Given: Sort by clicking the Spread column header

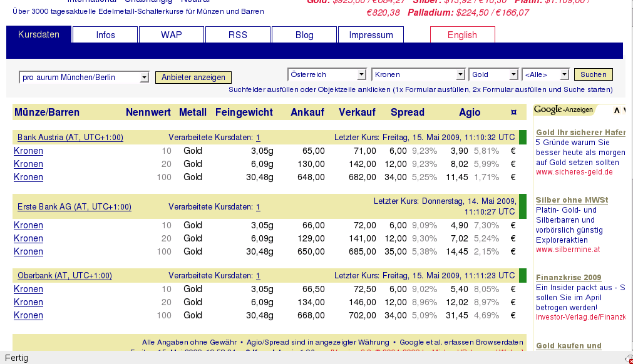Looking at the screenshot, I should pos(407,113).
